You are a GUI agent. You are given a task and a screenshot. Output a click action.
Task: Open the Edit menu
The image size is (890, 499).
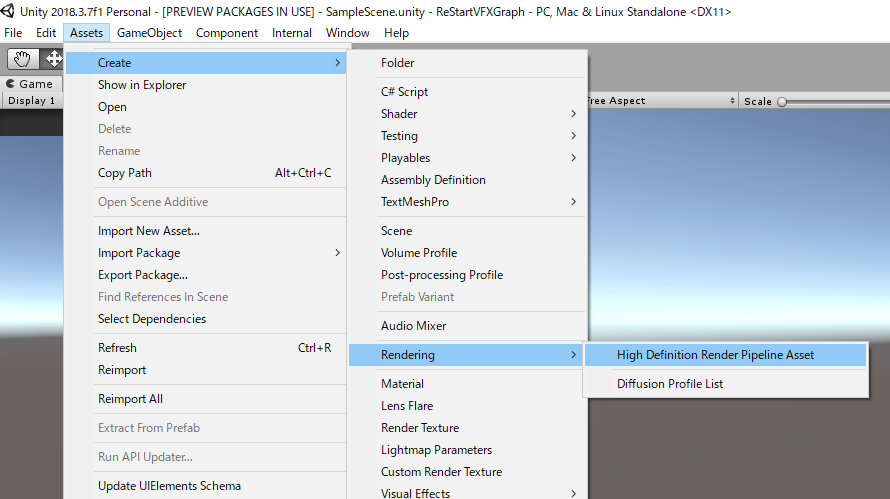pos(46,33)
